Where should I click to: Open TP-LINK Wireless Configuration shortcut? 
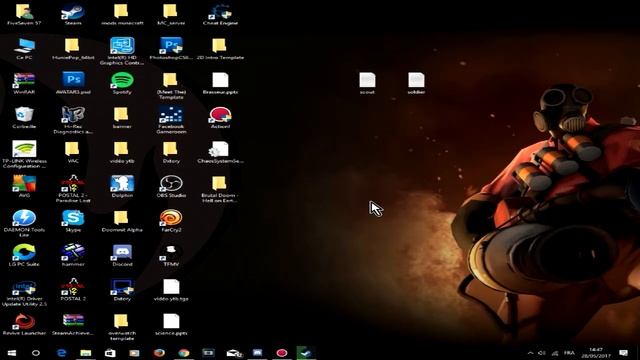coord(24,154)
